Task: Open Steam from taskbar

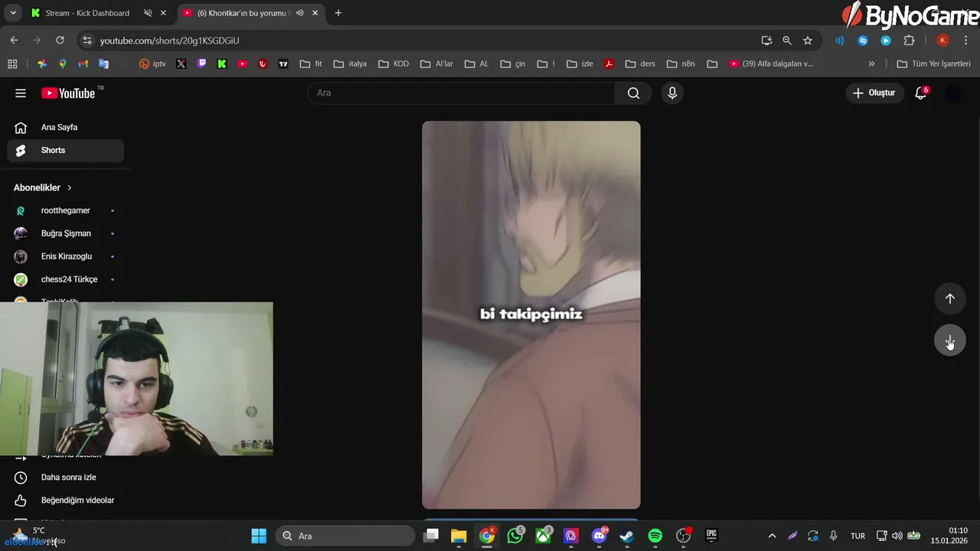Action: pos(627,536)
